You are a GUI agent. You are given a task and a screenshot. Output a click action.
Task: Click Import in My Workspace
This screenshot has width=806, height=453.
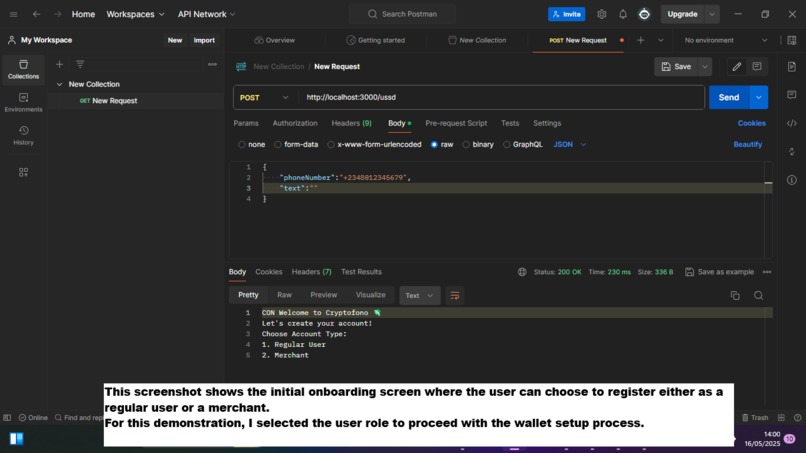pos(204,40)
